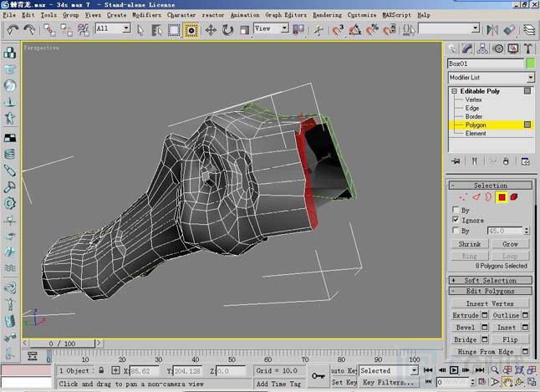Collapse the Editable Poly tree

[x=454, y=91]
